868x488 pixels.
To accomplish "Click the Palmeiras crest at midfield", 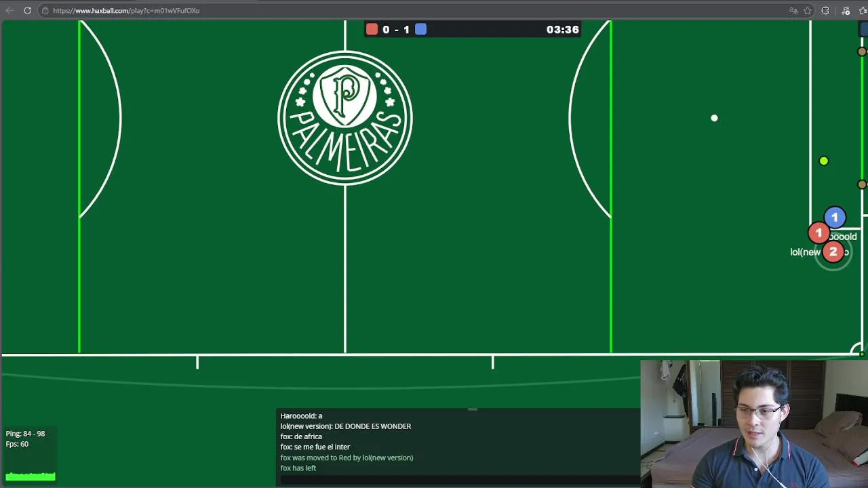I will pyautogui.click(x=345, y=118).
